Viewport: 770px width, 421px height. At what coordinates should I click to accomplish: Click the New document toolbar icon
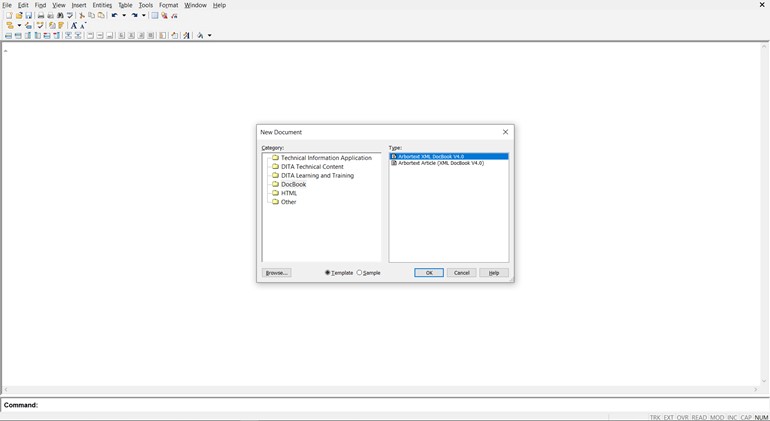tap(9, 15)
